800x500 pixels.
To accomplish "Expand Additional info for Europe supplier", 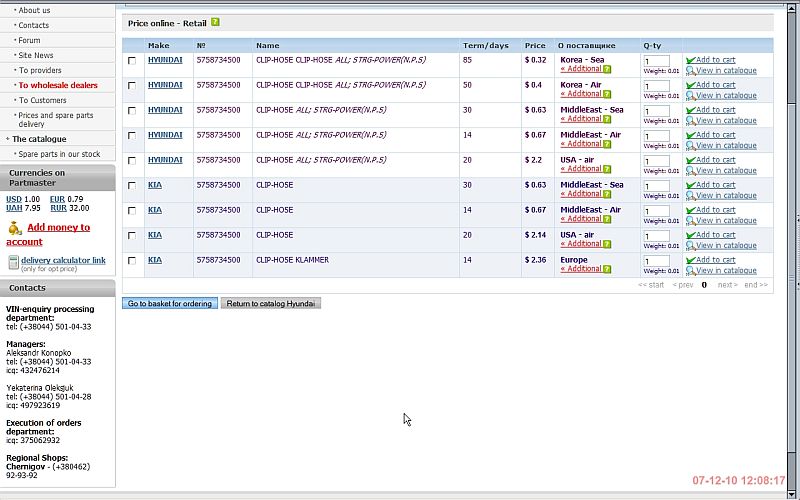I will pyautogui.click(x=581, y=269).
